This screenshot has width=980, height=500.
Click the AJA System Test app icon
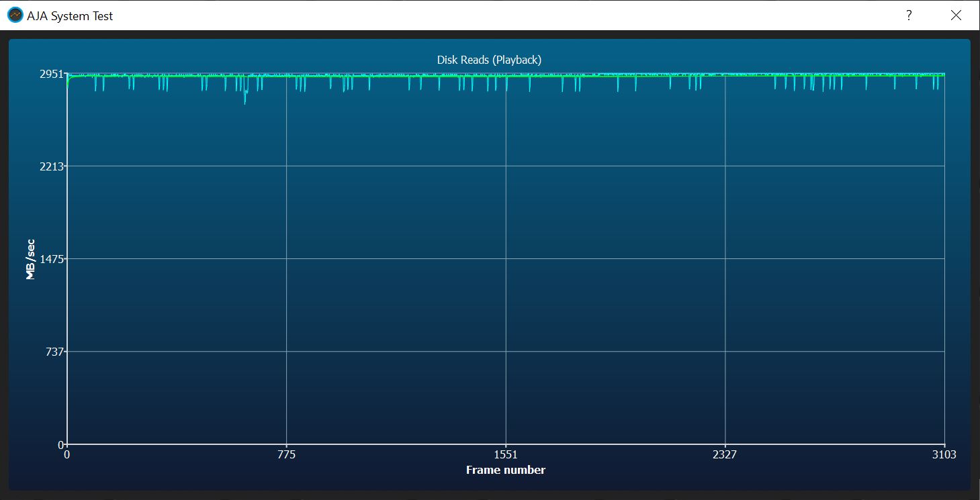tap(15, 15)
